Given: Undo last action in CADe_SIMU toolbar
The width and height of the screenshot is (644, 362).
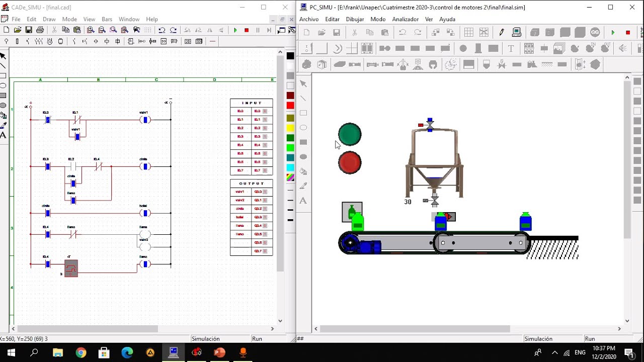Looking at the screenshot, I should coord(162,30).
